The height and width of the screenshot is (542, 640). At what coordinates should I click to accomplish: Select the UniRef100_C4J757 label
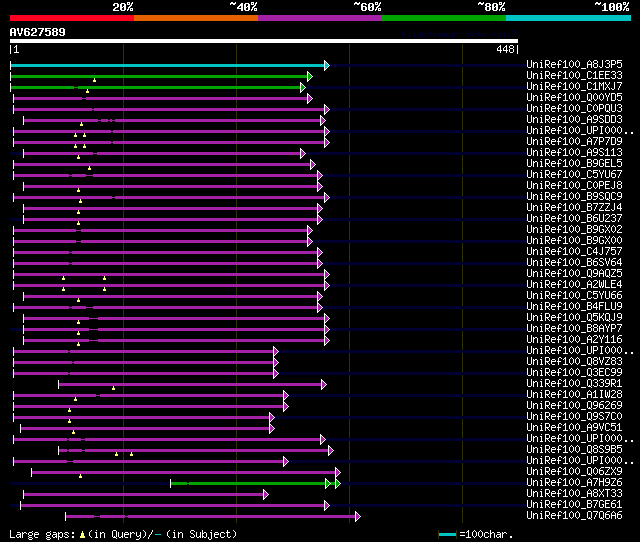pos(574,252)
